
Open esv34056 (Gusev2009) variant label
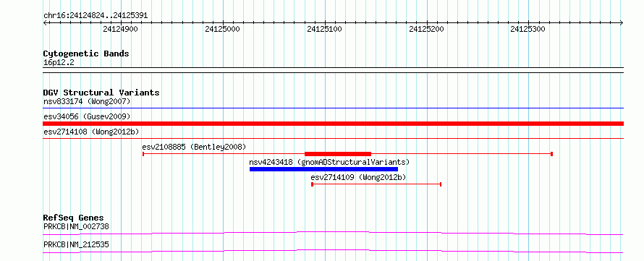coord(87,116)
